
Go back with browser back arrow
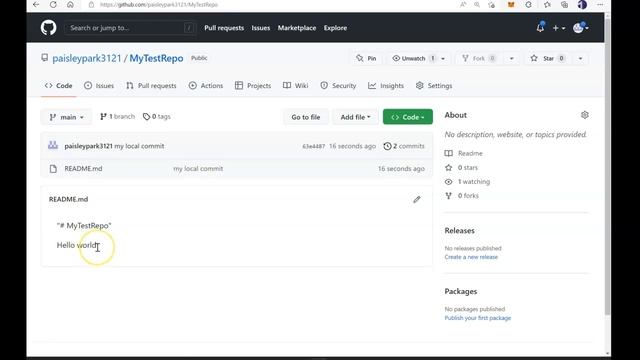click(36, 4)
